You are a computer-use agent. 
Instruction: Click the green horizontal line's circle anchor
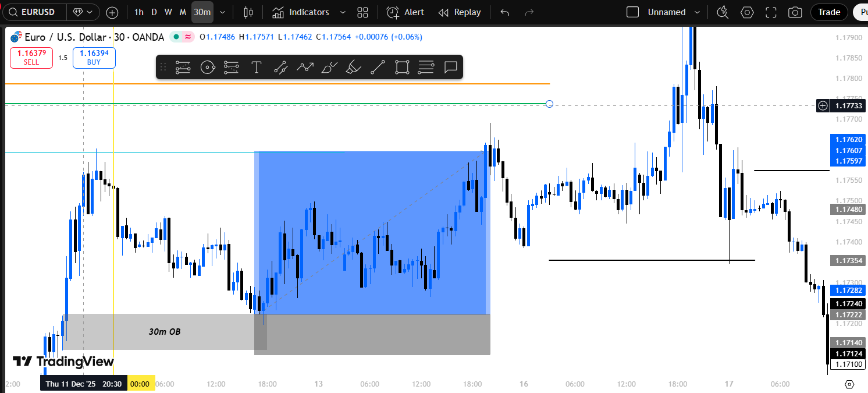pyautogui.click(x=549, y=104)
